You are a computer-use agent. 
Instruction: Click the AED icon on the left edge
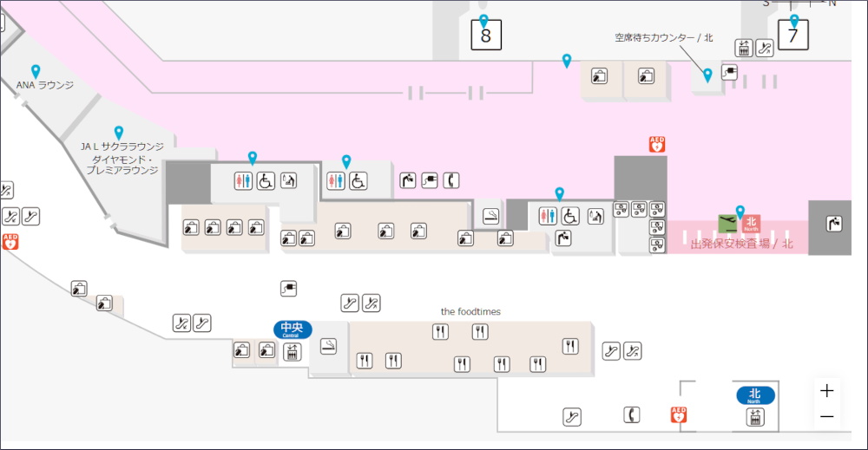(x=10, y=241)
